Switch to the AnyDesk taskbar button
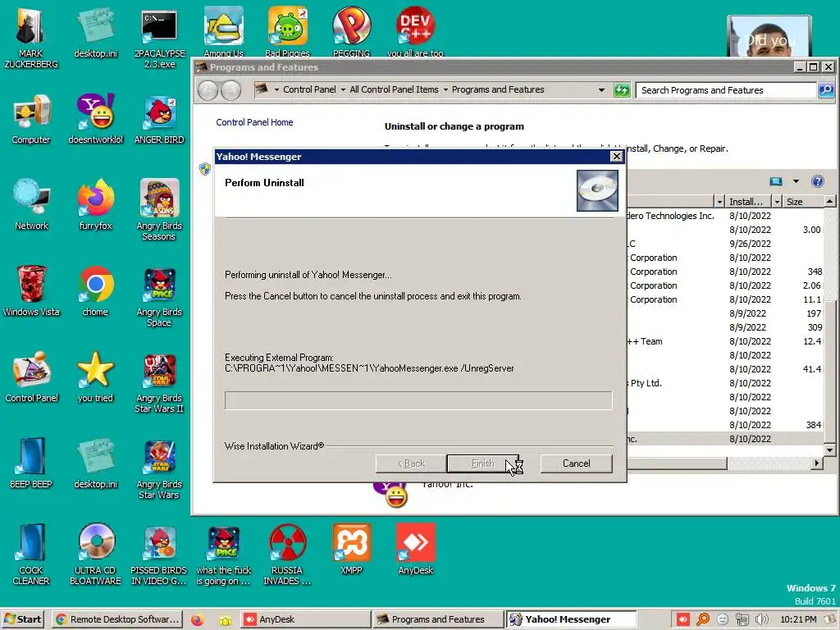 (304, 619)
